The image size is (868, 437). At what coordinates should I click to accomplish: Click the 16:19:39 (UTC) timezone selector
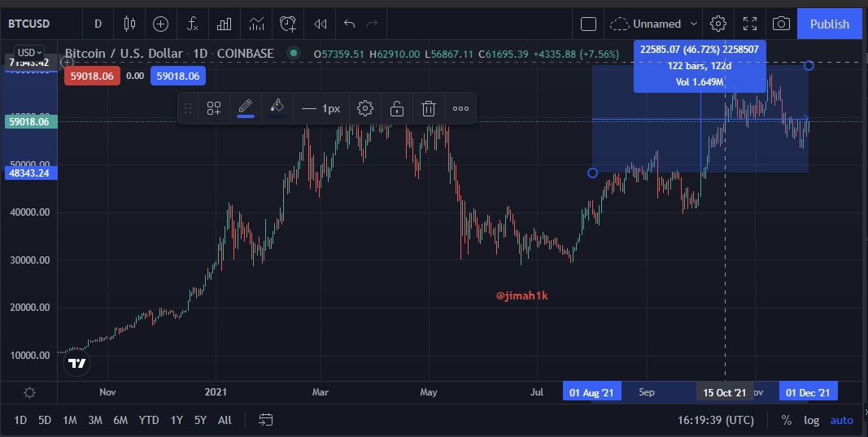(716, 421)
